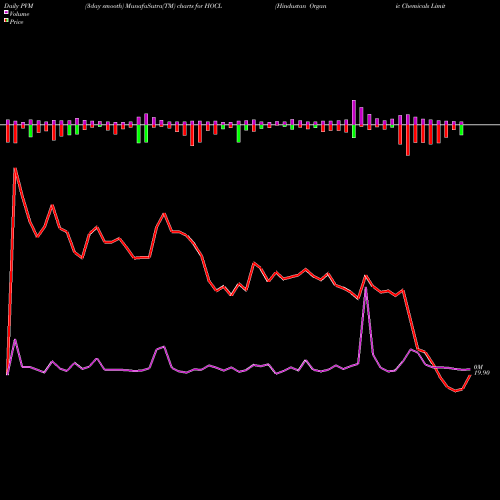The height and width of the screenshot is (500, 500).
Task: Select the Price legend label
Action: pos(16,22)
